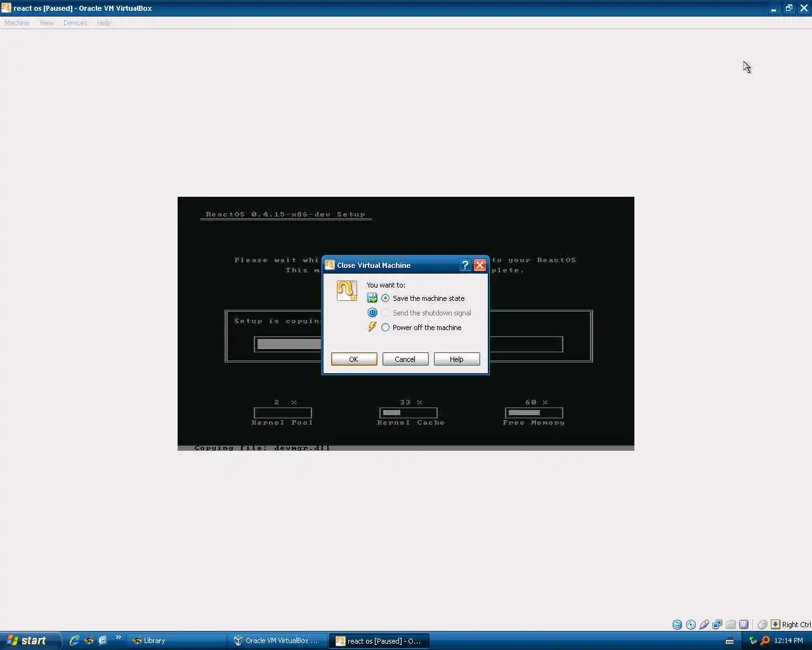Minimize the VirtualBox VM window
The width and height of the screenshot is (812, 650).
pyautogui.click(x=773, y=8)
